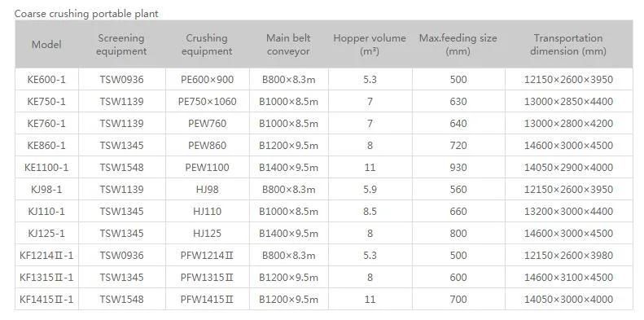Click the HJ125 crushing equipment cell
Viewport: 644px width, 320px height.
pos(207,234)
